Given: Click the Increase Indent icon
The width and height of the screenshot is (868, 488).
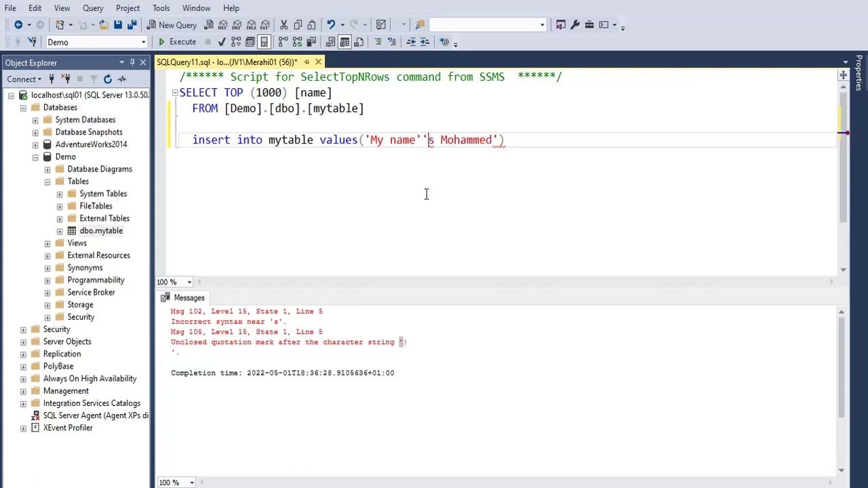Looking at the screenshot, I should [x=425, y=42].
